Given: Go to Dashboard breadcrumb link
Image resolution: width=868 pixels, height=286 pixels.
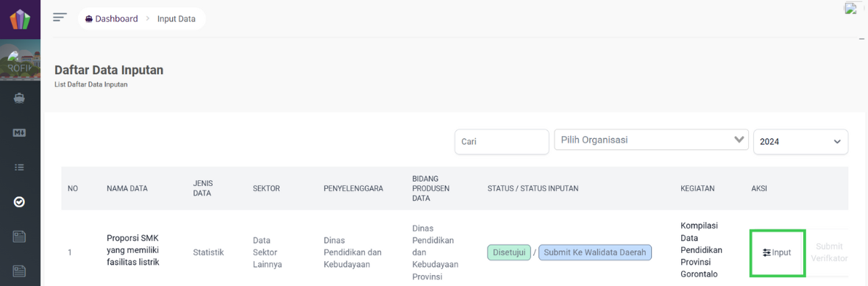Looking at the screenshot, I should tap(111, 19).
